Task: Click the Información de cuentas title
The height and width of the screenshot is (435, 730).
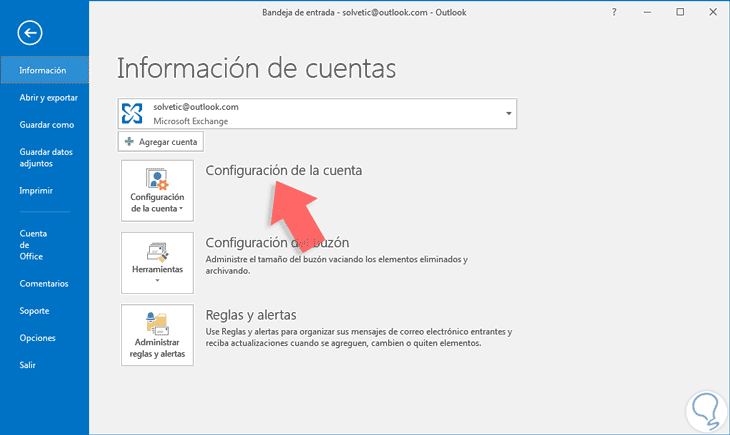Action: (x=256, y=68)
